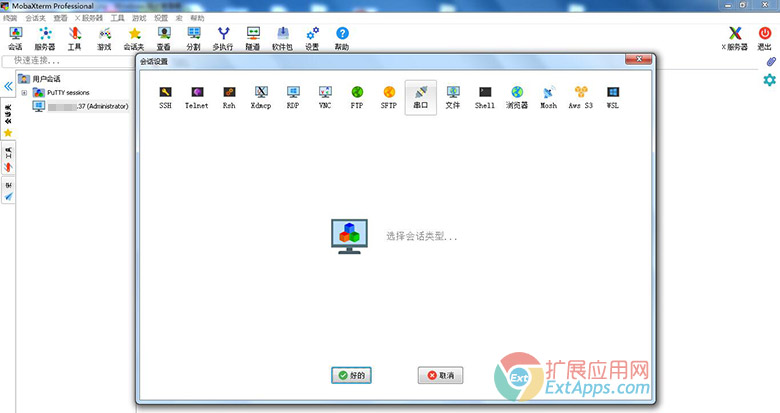Switch to the sessions star sidebar tab
Image resolution: width=780 pixels, height=413 pixels.
(x=8, y=119)
